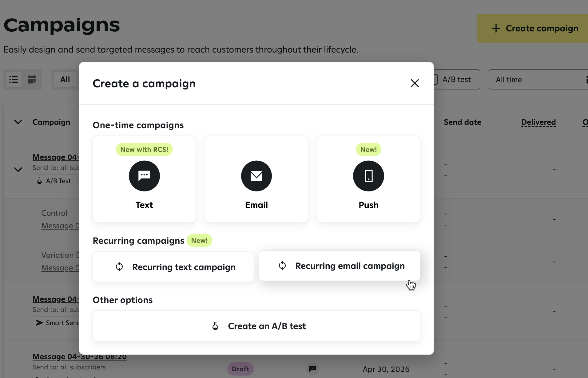
Task: Open the first Message 04- campaign link
Action: [56, 157]
